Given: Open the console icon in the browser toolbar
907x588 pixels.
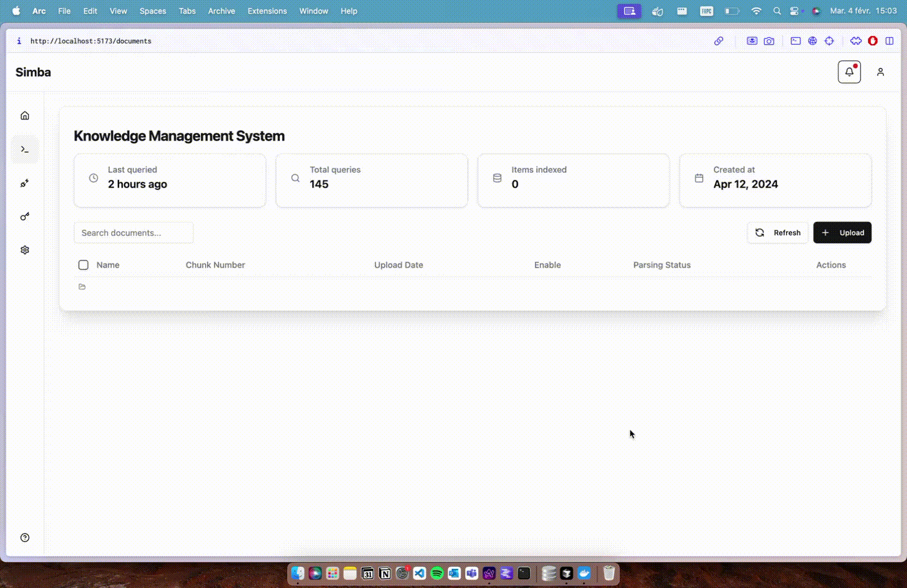Looking at the screenshot, I should 796,41.
